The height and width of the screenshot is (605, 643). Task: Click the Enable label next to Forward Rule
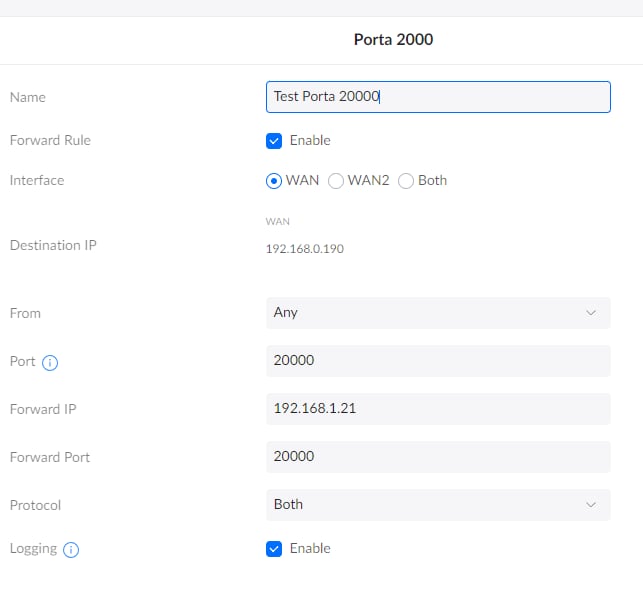[x=310, y=140]
